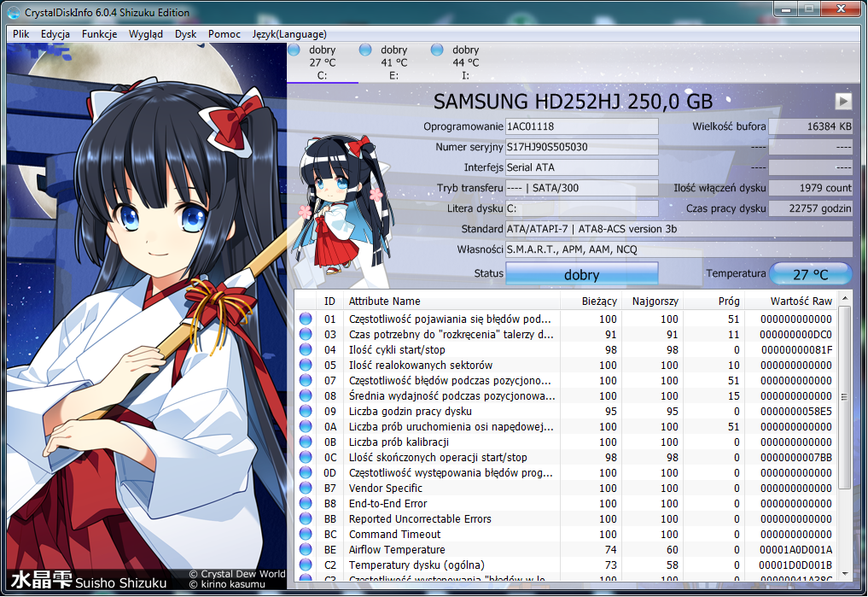The width and height of the screenshot is (868, 597).
Task: Select drive C: health summary tab
Action: pyautogui.click(x=322, y=62)
